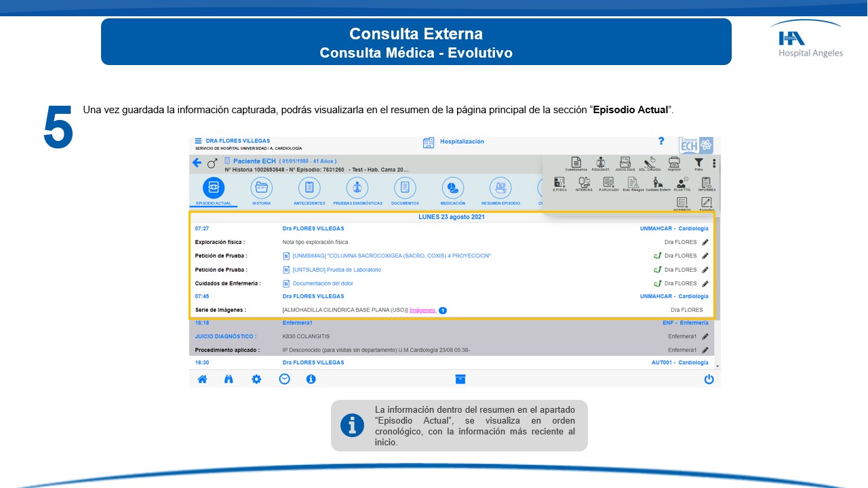Open the three-dot more options menu

(714, 163)
